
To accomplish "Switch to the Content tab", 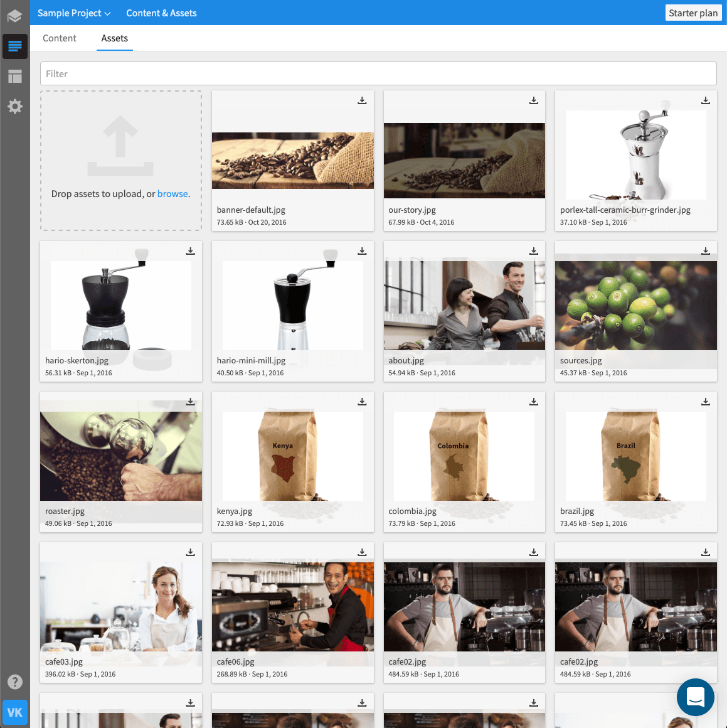I will pos(59,38).
